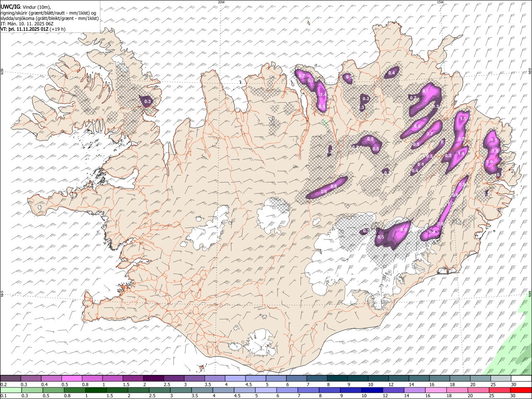The image size is (532, 399).
Task: Select upper legend bright pink swatch at 0.5
Action: [71, 378]
